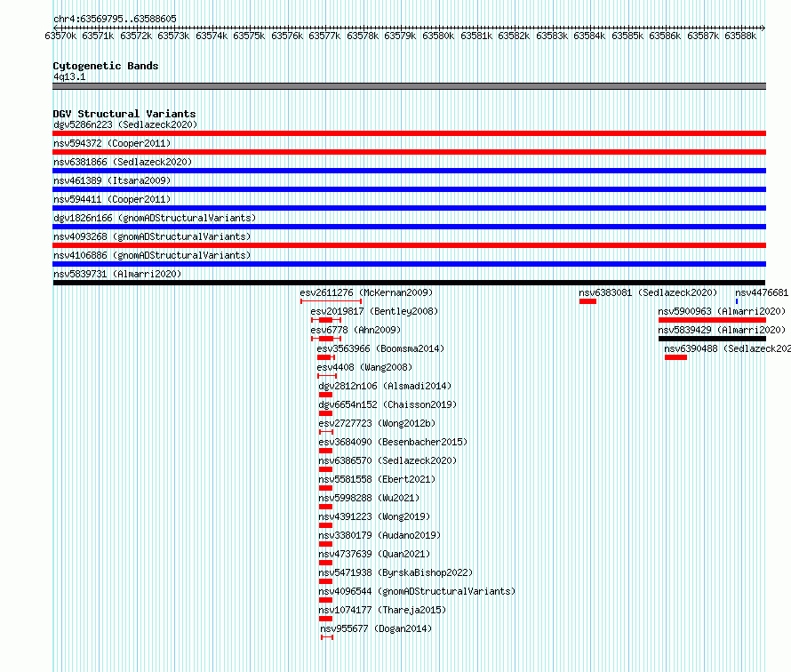Click the nsv5839731 (Almarri2020) black bar
Viewport: 791px width, 672px height.
tap(409, 283)
